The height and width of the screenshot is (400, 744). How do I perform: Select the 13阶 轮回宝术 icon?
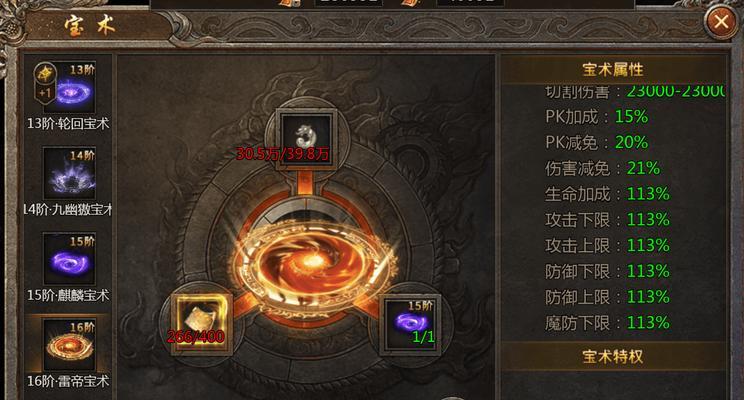[x=69, y=87]
